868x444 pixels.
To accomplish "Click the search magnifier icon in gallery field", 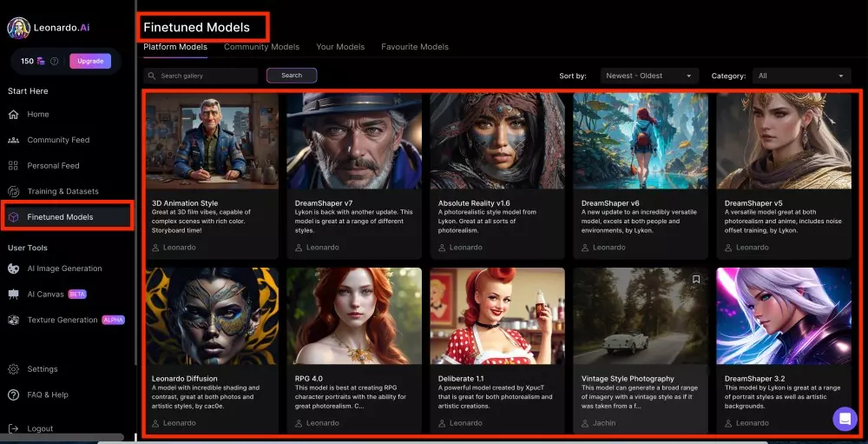I will tap(152, 76).
